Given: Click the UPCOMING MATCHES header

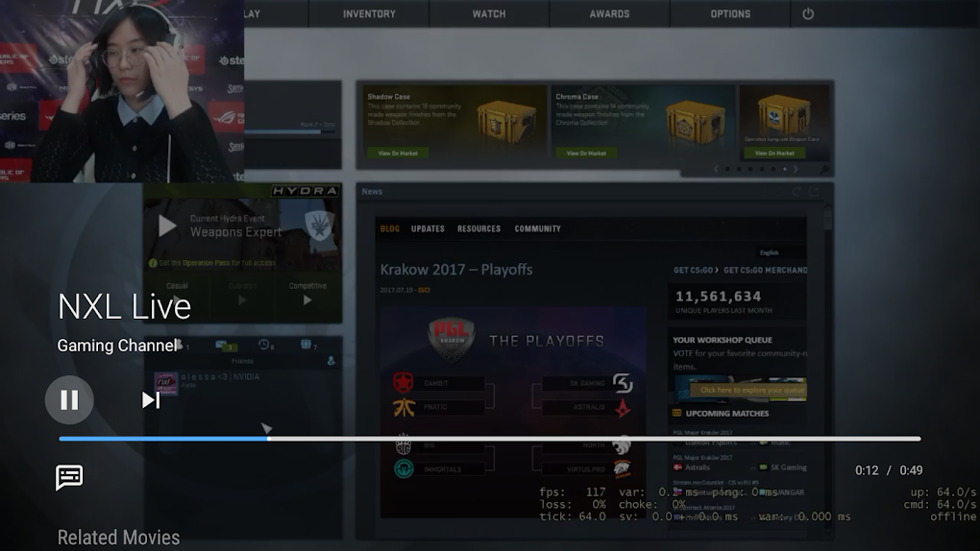Looking at the screenshot, I should tap(727, 414).
